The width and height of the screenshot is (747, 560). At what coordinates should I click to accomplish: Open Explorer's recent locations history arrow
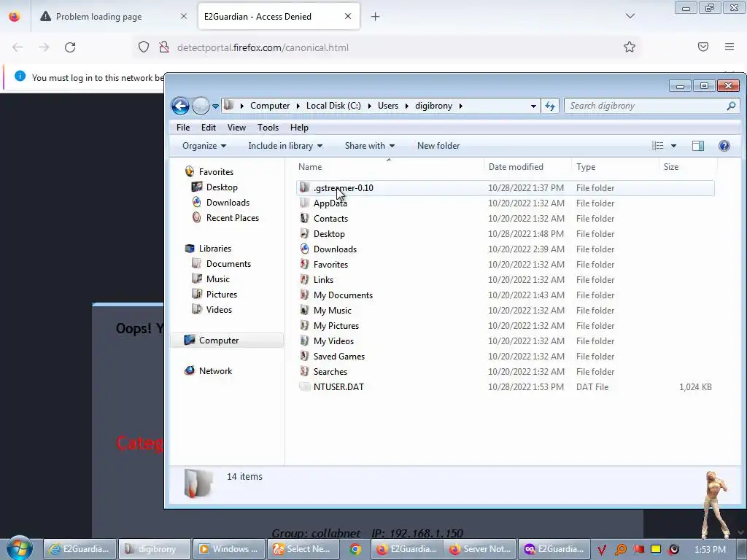click(215, 106)
